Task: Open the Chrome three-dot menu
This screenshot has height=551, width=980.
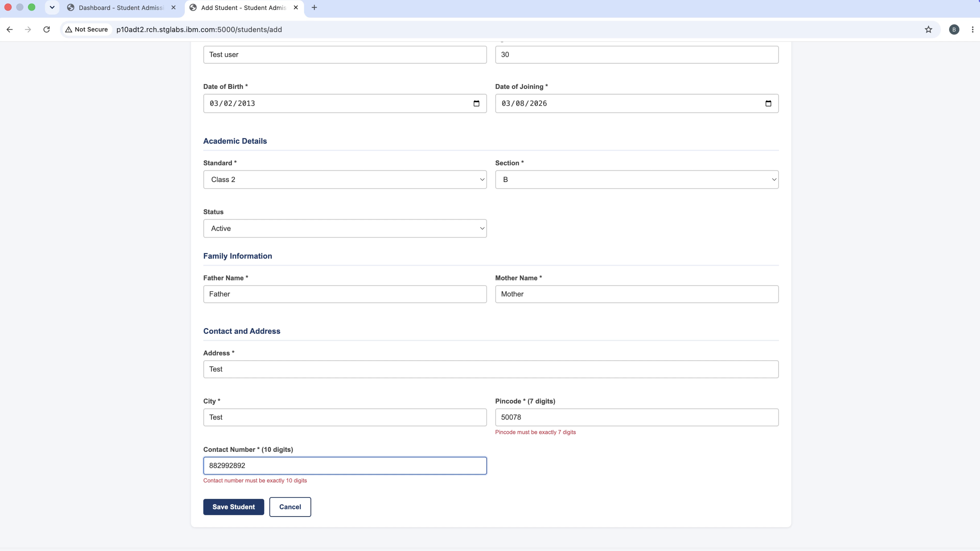Action: pyautogui.click(x=972, y=29)
